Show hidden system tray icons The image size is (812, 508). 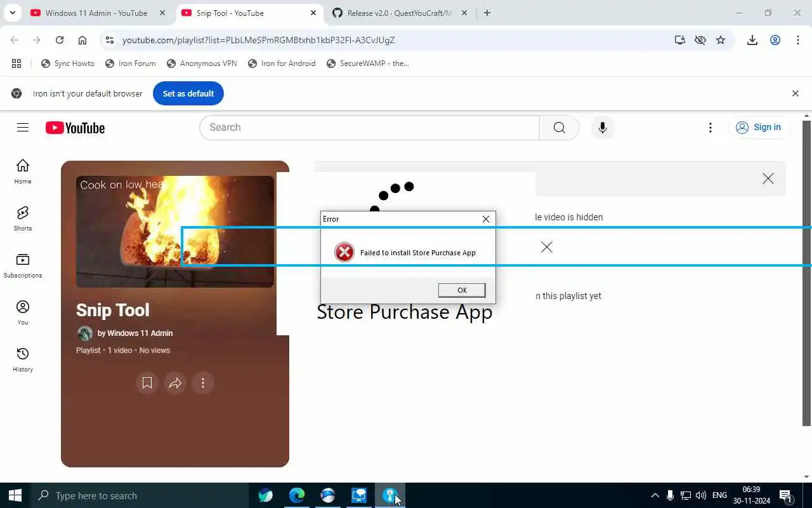(655, 495)
